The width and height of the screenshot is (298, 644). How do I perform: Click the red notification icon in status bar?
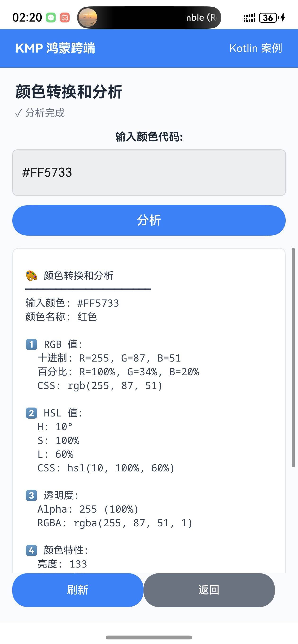tap(64, 18)
